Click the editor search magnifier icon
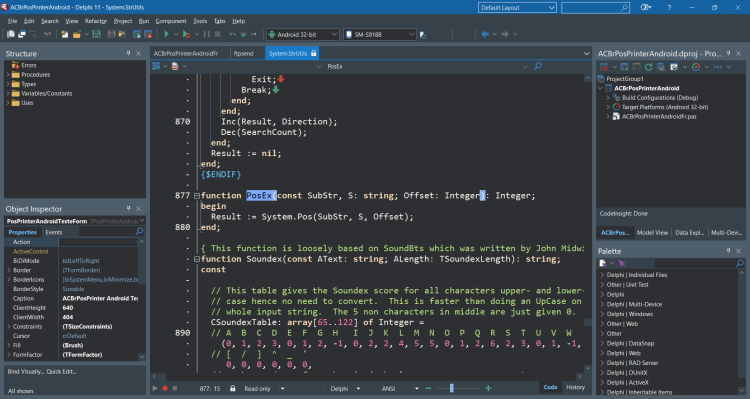The height and width of the screenshot is (399, 750). [x=538, y=66]
